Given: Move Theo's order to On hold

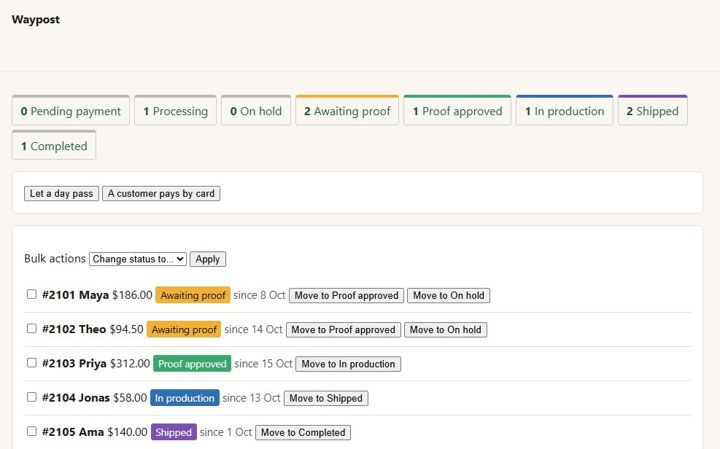Looking at the screenshot, I should click(x=445, y=330).
